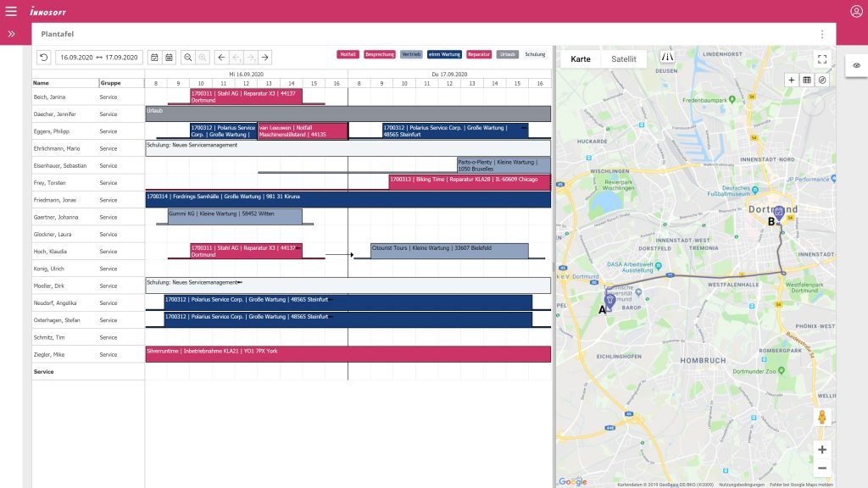The image size is (868, 488).
Task: Toggle the Notfall category filter
Action: (349, 54)
